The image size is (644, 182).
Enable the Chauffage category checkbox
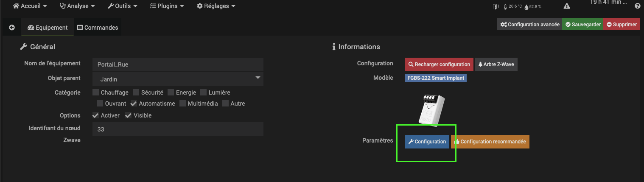[96, 92]
